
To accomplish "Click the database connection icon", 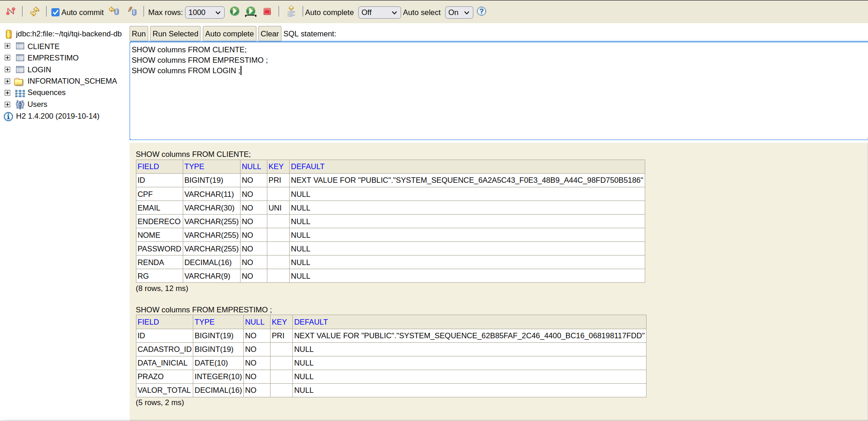I will point(8,34).
